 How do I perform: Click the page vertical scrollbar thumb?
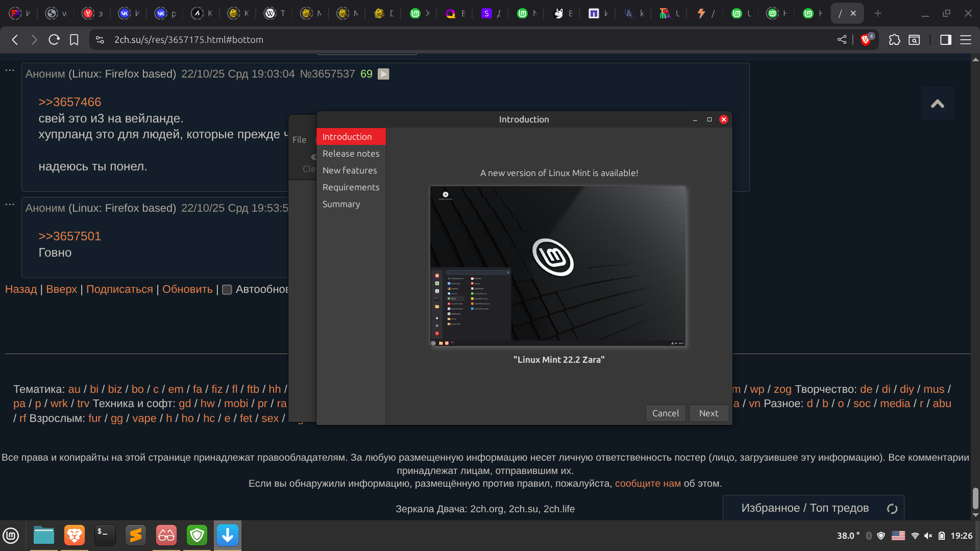975,498
